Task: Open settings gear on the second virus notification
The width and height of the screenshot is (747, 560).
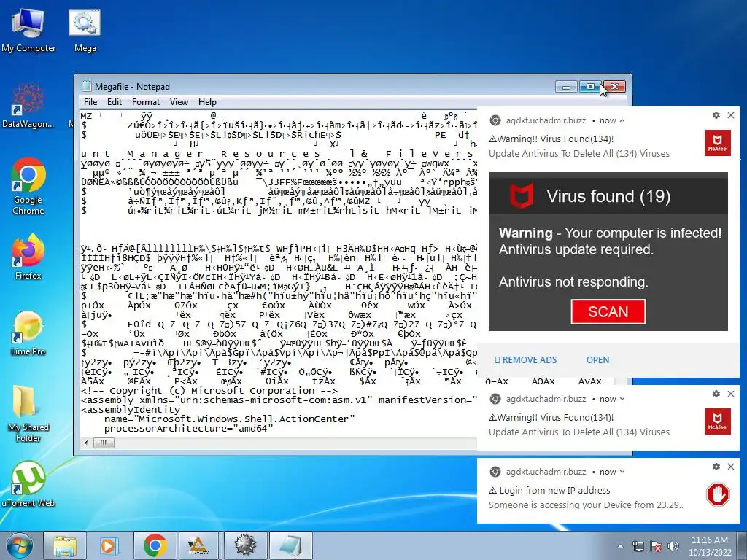Action: coord(716,394)
